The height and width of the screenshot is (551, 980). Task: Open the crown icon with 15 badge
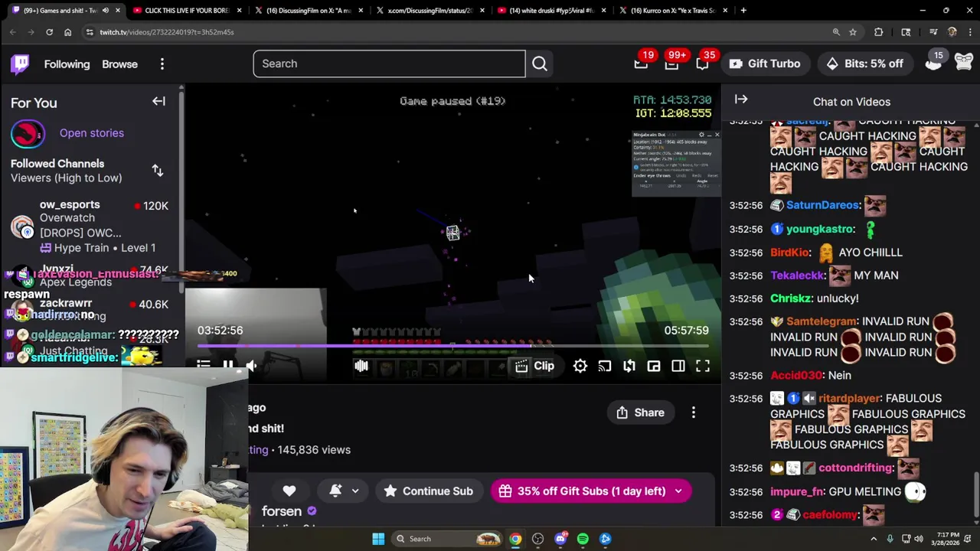(933, 64)
